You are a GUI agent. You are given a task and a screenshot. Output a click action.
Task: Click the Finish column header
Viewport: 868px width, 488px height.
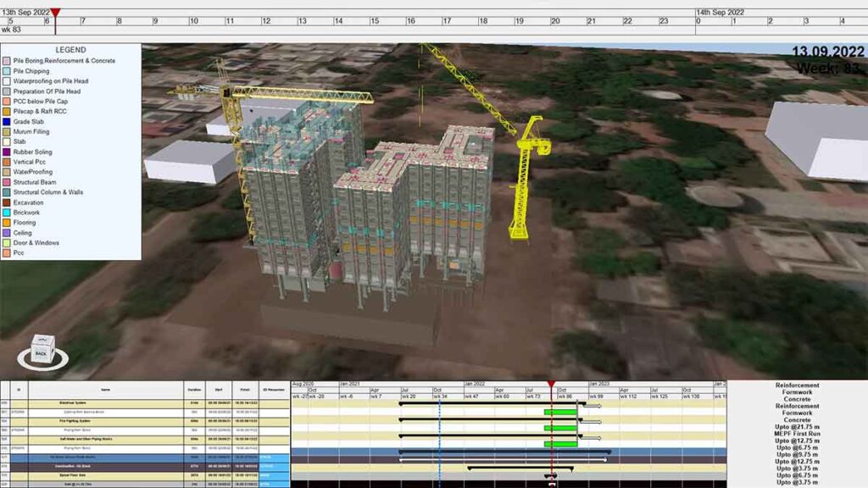click(x=245, y=390)
